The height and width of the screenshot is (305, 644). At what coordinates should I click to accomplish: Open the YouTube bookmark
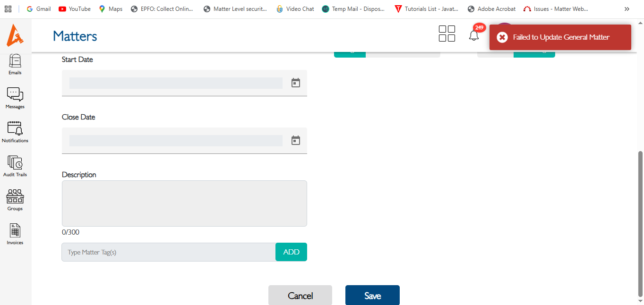click(x=74, y=9)
